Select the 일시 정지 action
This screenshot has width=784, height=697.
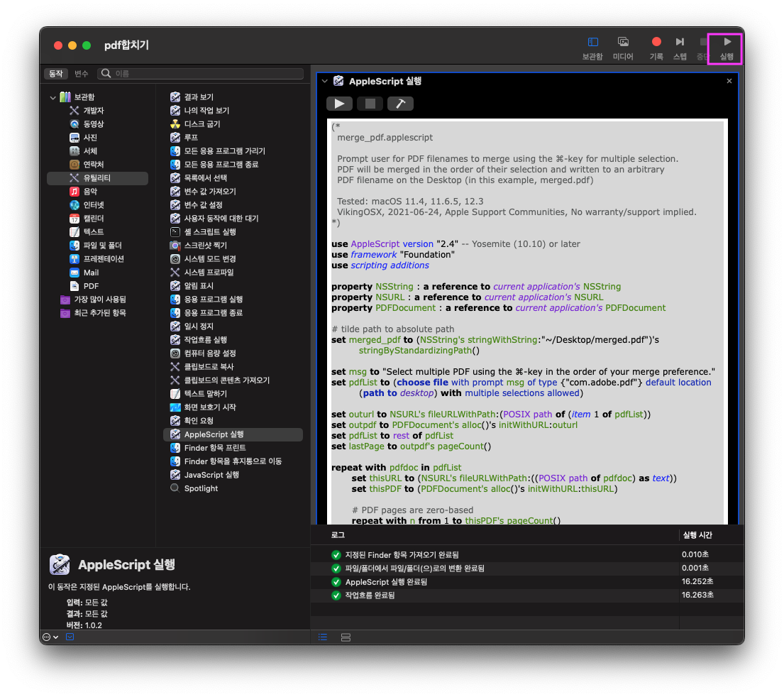pos(199,326)
